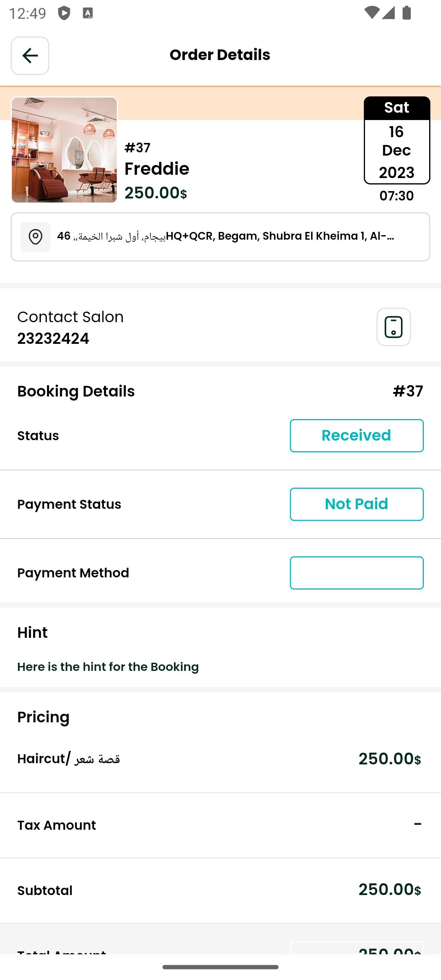Tap the Order Details title
The image size is (441, 980).
[220, 55]
